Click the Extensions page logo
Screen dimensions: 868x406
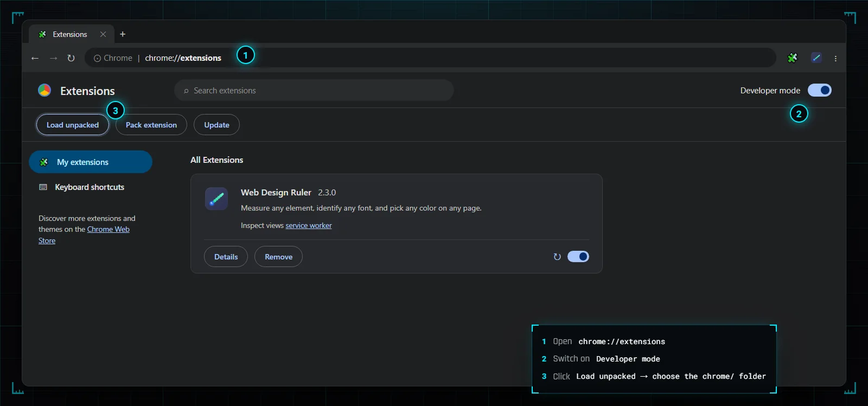(x=44, y=90)
